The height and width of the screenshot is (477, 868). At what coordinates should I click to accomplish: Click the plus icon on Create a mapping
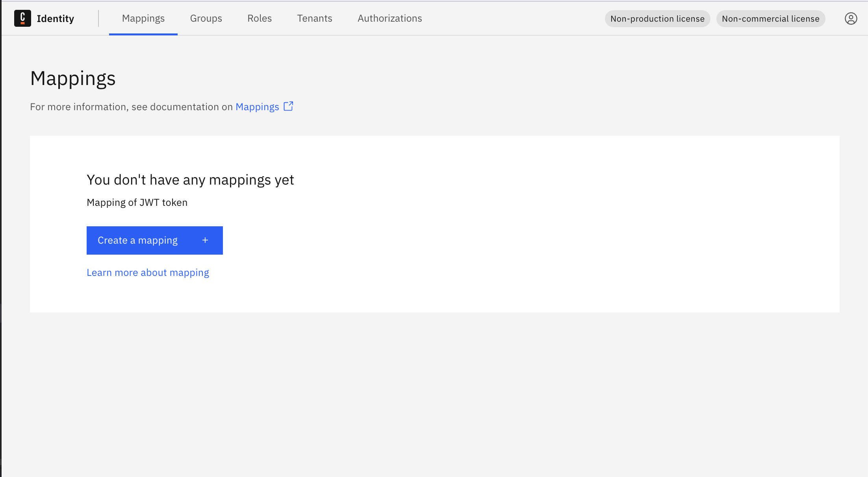pyautogui.click(x=205, y=240)
